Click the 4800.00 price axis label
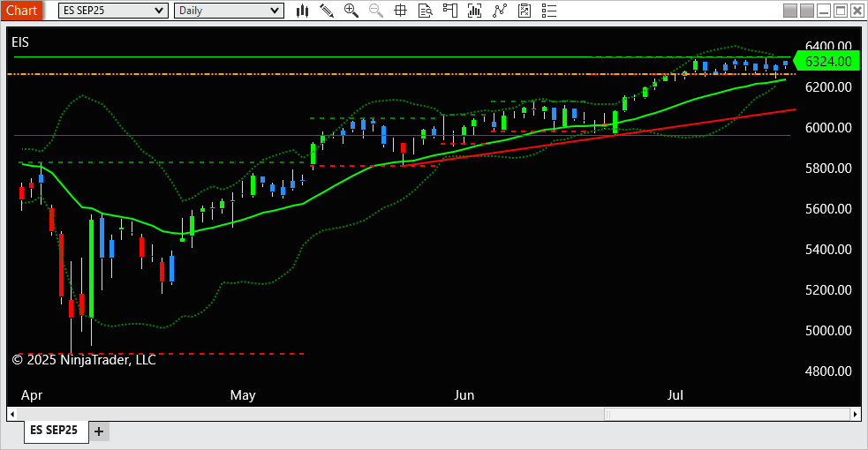The image size is (868, 450). point(828,371)
